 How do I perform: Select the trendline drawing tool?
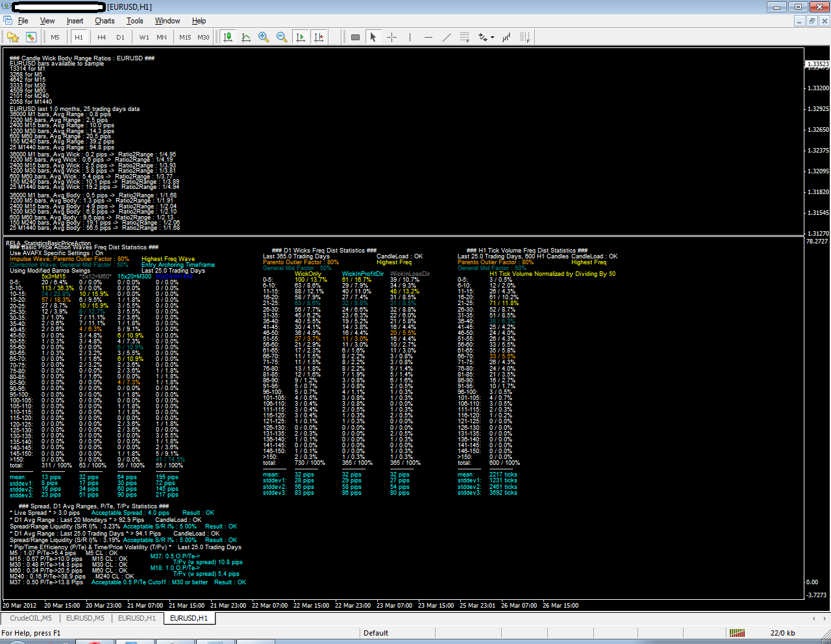[446, 37]
